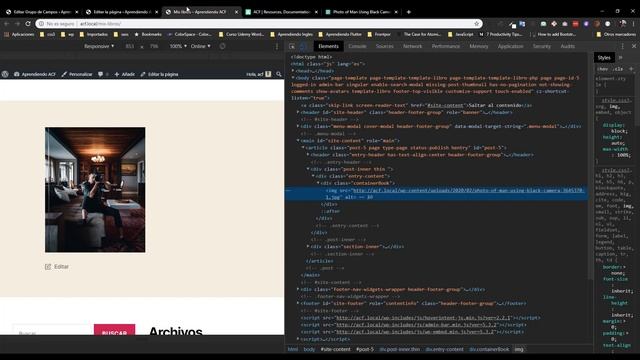The image size is (640, 360).
Task: Click the Editar link below the photo
Action: click(x=61, y=267)
